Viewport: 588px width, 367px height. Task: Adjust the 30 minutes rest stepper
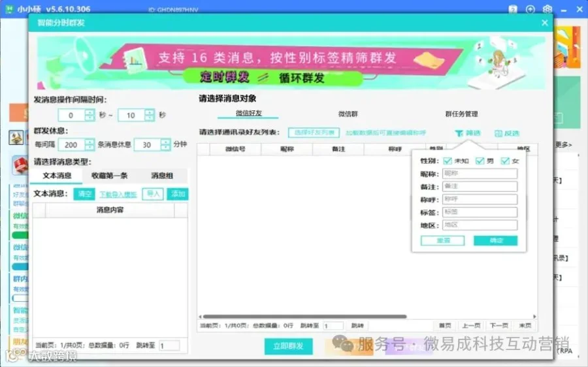(x=165, y=145)
